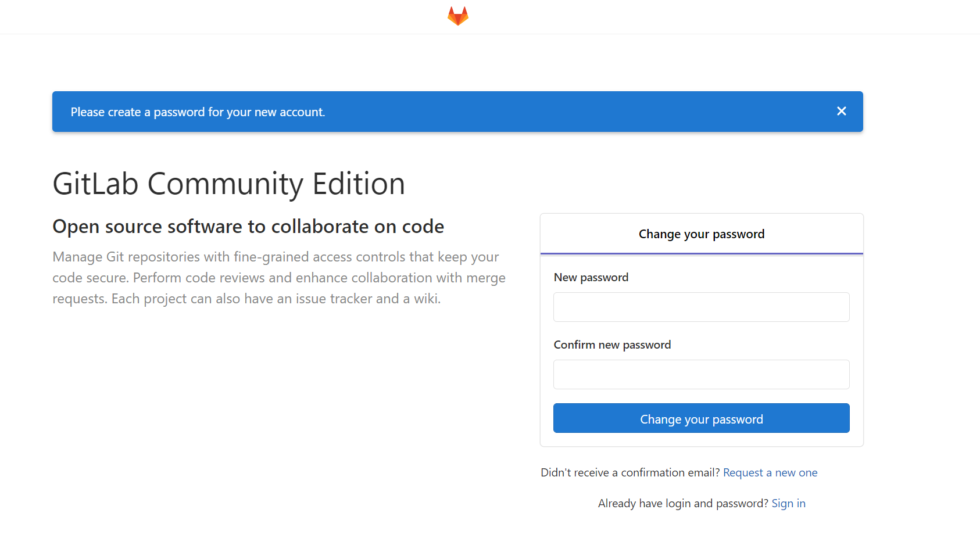Click the 'Please create a password' alert message
This screenshot has height=545, width=980.
click(198, 112)
